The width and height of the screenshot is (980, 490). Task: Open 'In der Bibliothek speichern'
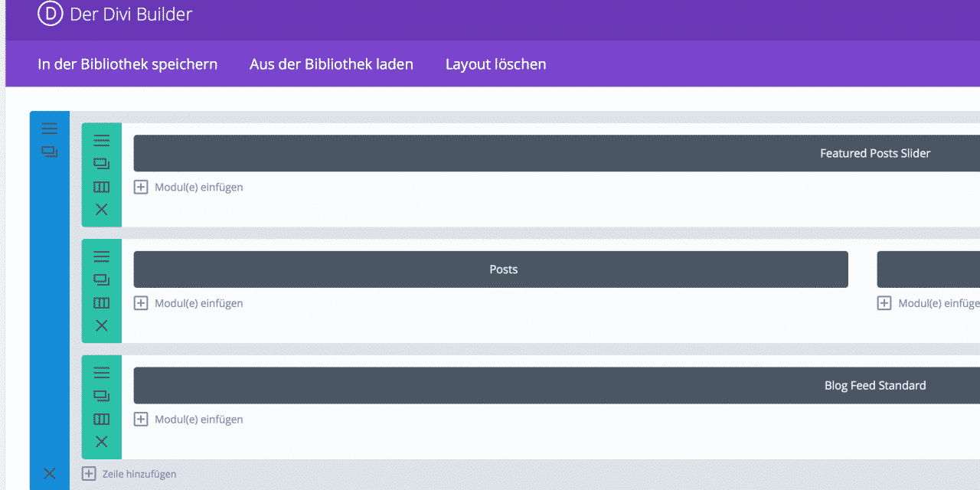tap(128, 64)
